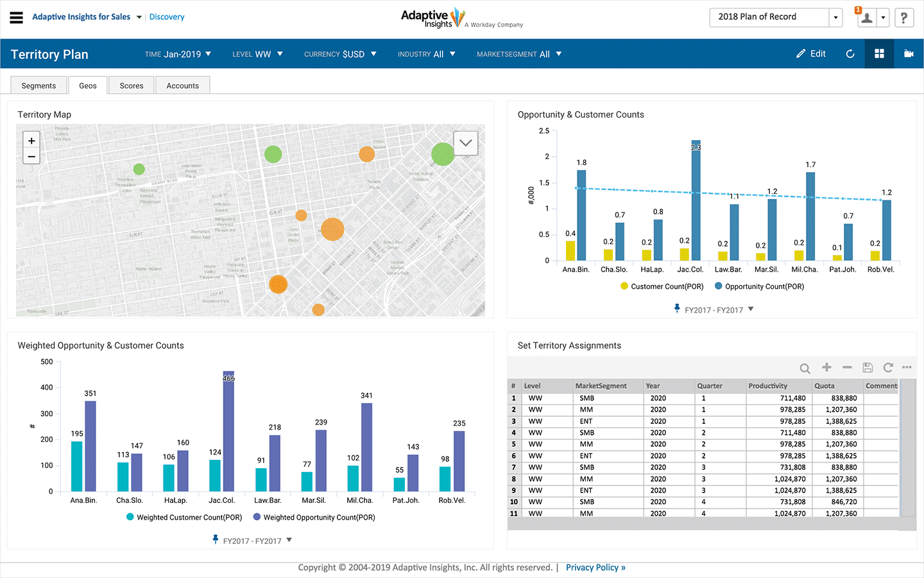
Task: Click the user profile icon
Action: coord(866,18)
